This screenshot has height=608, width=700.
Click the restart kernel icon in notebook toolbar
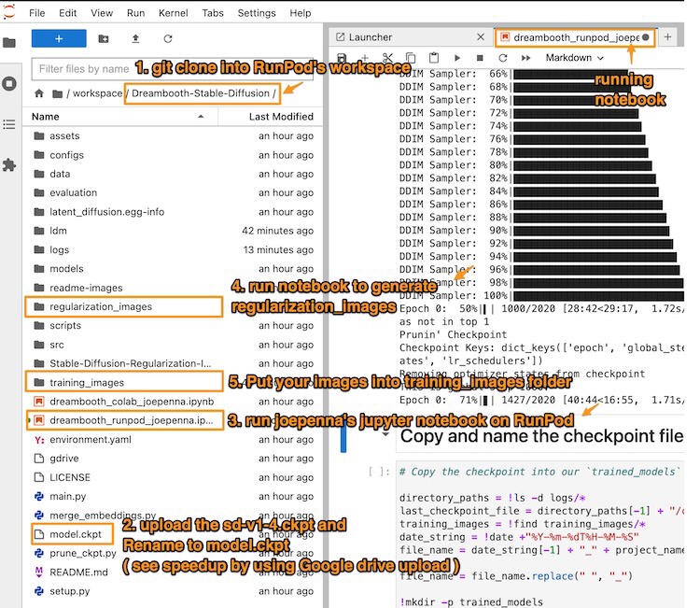(x=503, y=58)
